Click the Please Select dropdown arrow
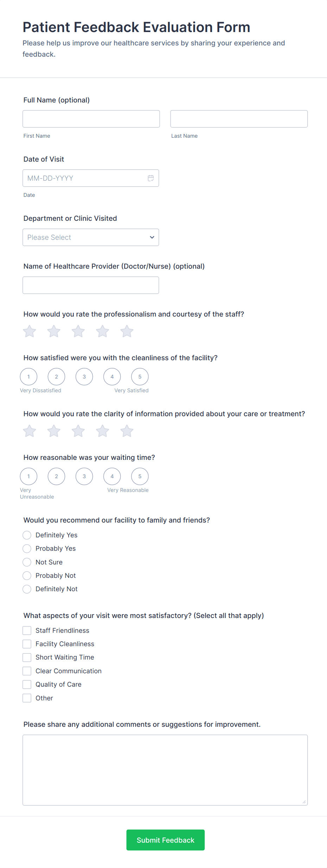The image size is (327, 868). pos(152,237)
